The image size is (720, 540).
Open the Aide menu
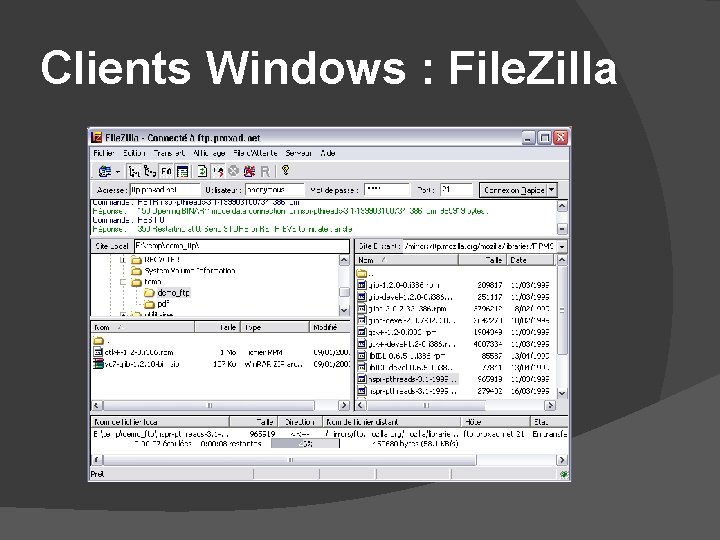tap(328, 153)
